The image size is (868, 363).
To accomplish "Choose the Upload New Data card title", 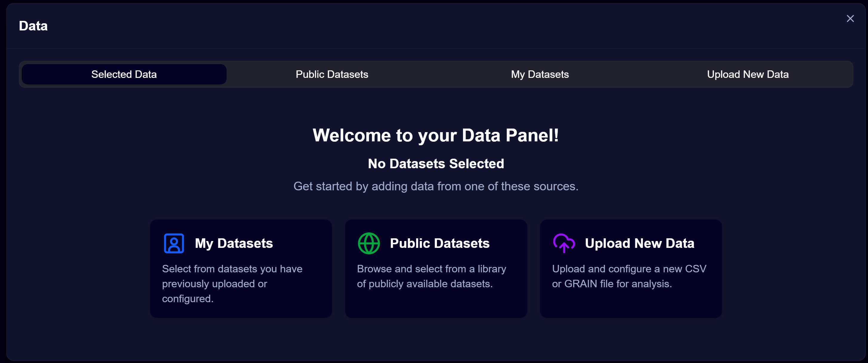I will coord(640,243).
